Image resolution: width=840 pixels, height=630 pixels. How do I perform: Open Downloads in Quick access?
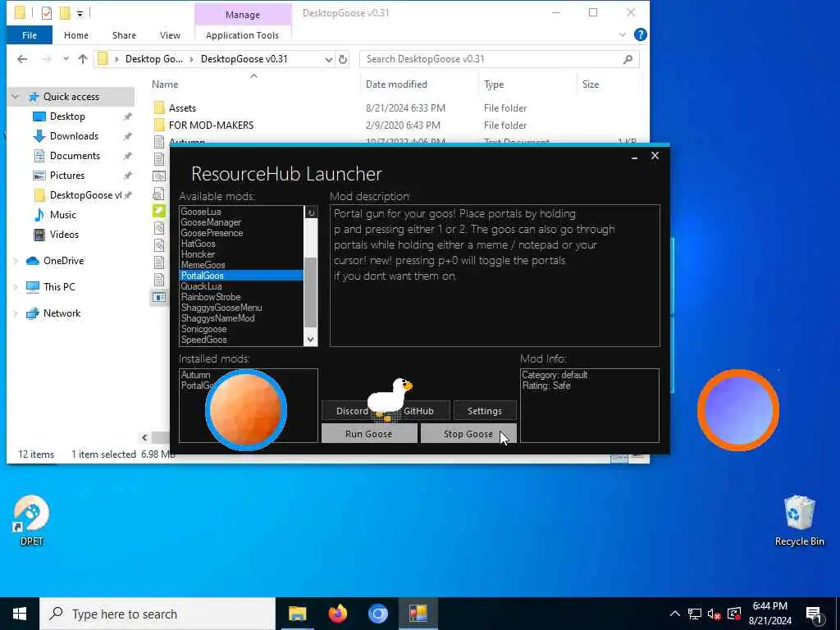(x=74, y=136)
